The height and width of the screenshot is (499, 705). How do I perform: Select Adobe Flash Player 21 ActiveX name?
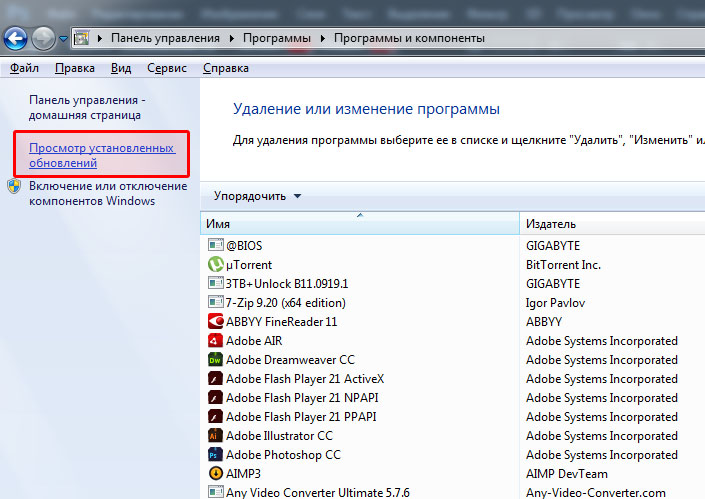[305, 379]
